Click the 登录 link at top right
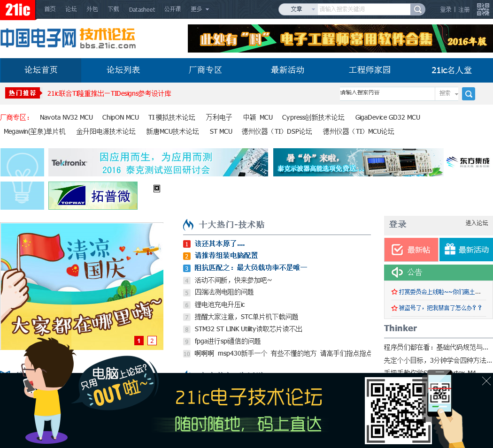 coord(446,10)
